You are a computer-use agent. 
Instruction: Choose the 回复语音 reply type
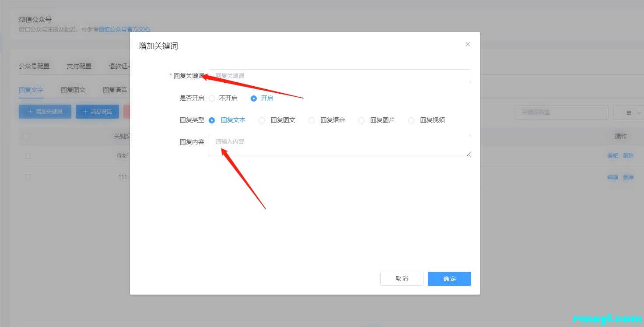click(327, 120)
